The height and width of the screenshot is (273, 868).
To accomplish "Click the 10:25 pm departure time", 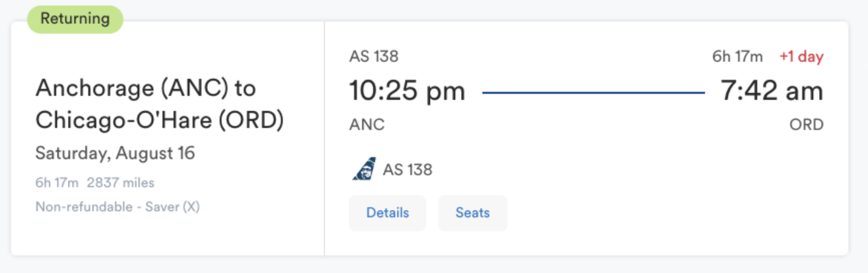I will click(407, 91).
